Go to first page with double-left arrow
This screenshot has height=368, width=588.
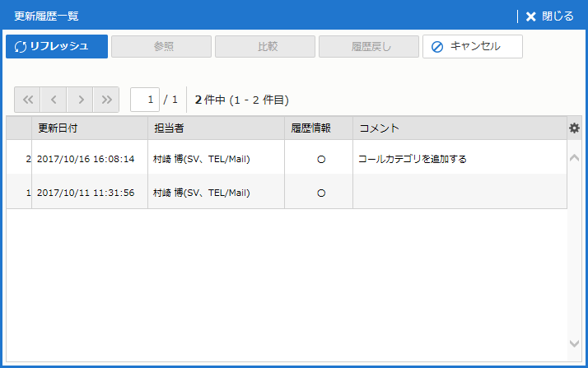pyautogui.click(x=27, y=100)
